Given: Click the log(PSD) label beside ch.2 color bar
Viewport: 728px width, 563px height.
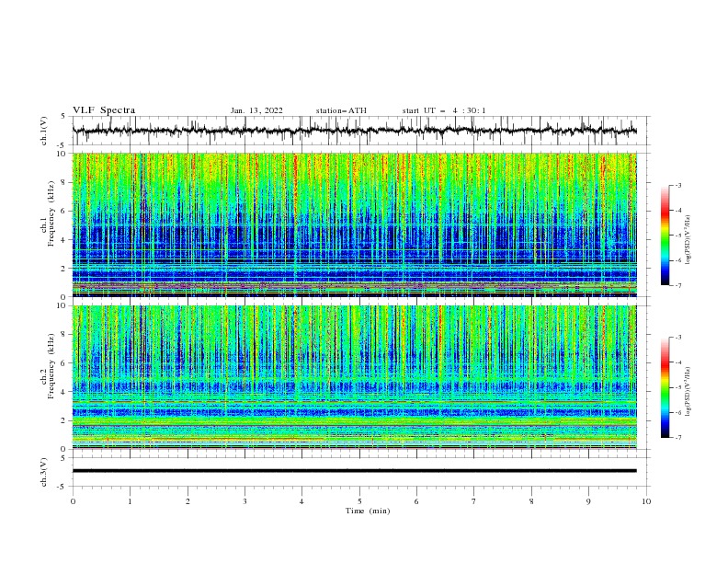Looking at the screenshot, I should [688, 392].
